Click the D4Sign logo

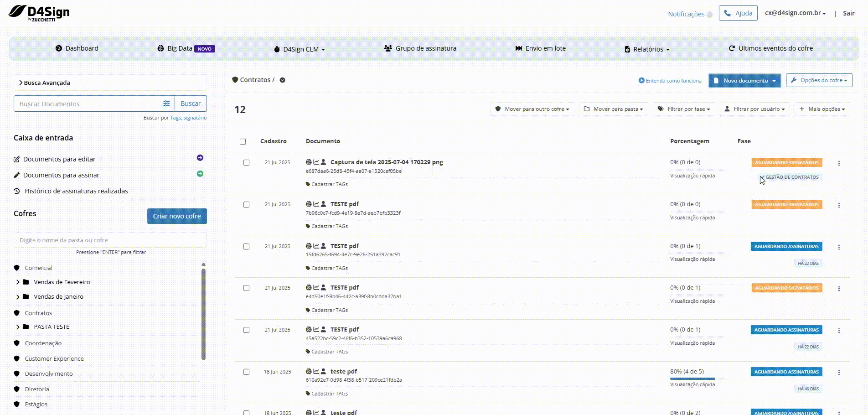click(39, 13)
